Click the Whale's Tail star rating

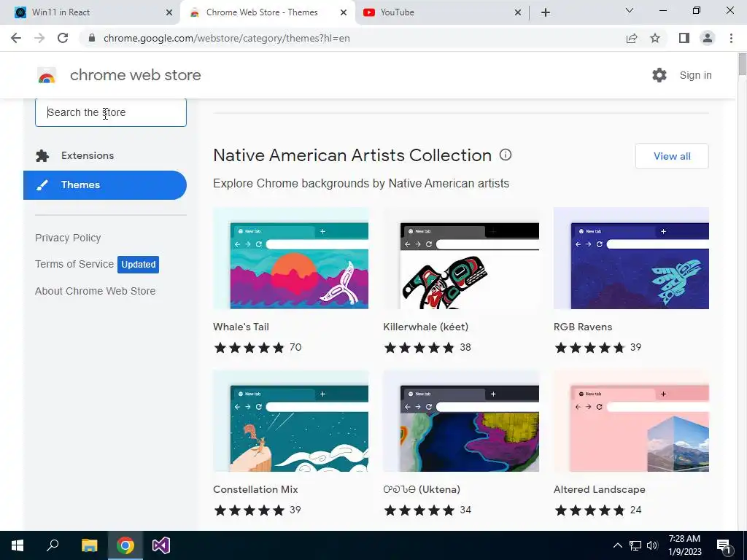[249, 348]
